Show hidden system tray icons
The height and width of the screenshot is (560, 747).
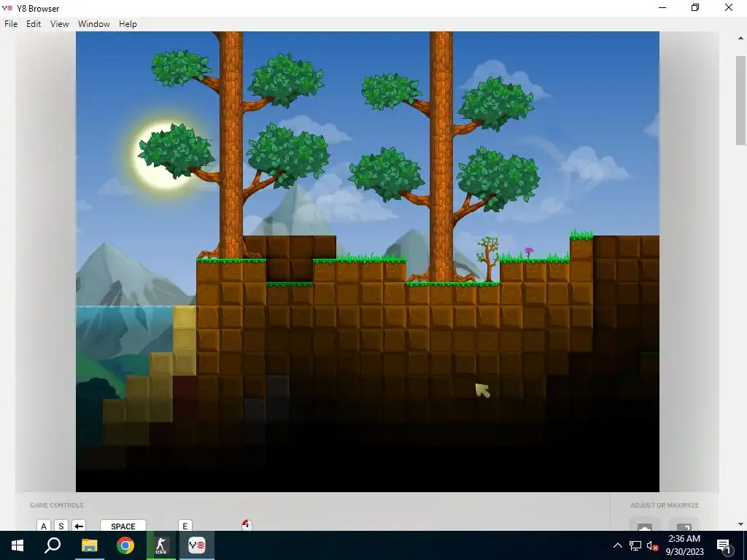(x=617, y=545)
